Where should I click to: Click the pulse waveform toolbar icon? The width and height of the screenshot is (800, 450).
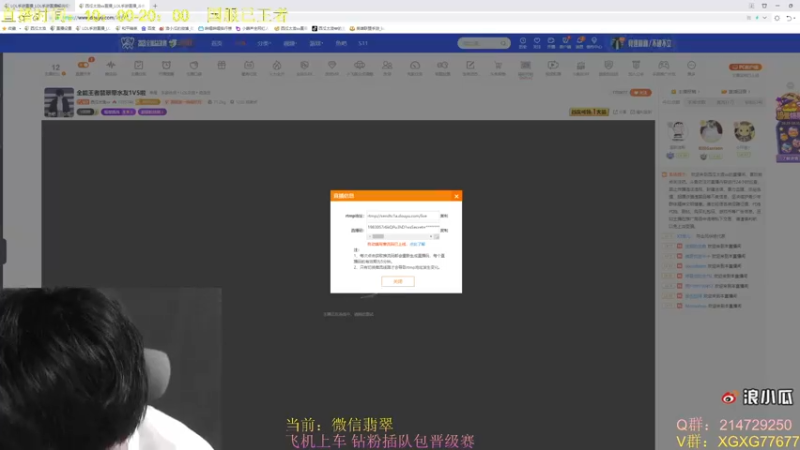click(x=111, y=65)
